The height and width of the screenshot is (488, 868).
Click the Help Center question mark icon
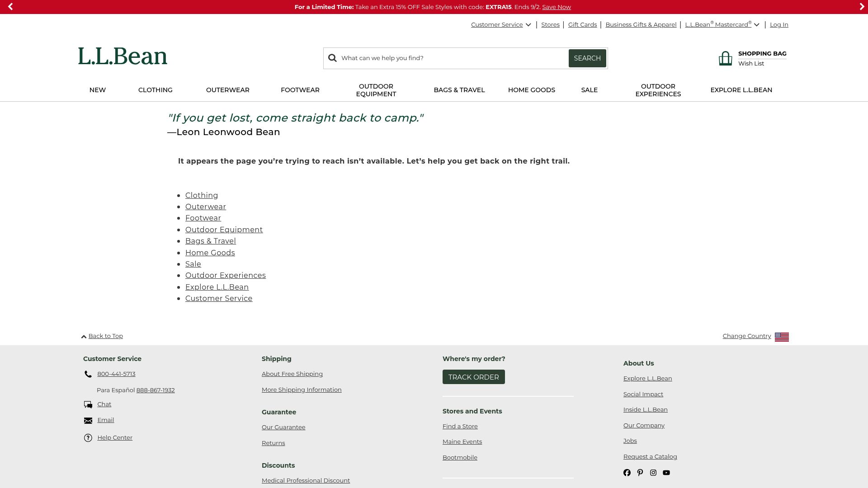tap(88, 438)
